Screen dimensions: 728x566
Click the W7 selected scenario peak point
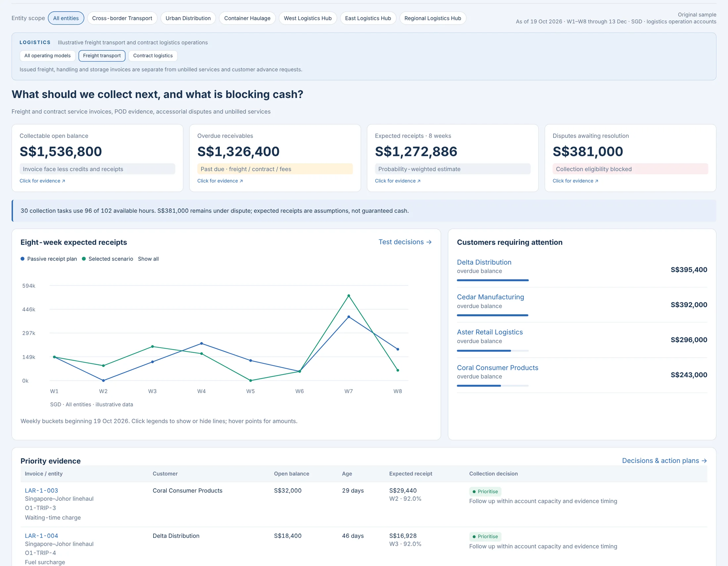(349, 295)
